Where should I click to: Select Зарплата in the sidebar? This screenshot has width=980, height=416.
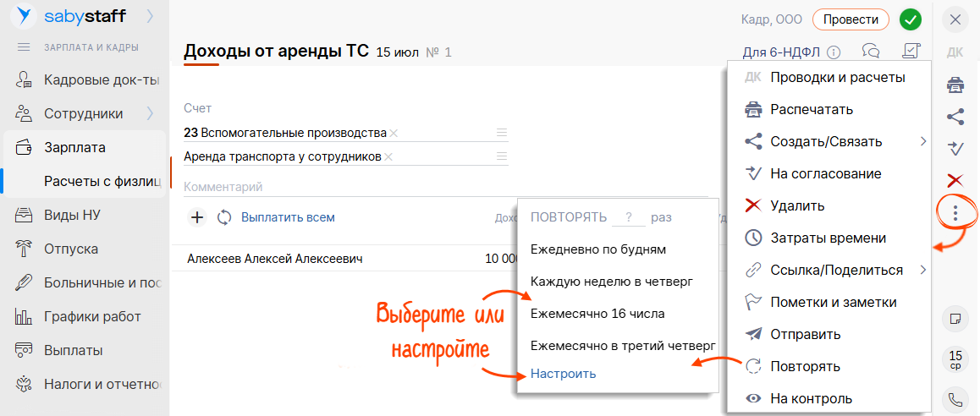click(74, 147)
